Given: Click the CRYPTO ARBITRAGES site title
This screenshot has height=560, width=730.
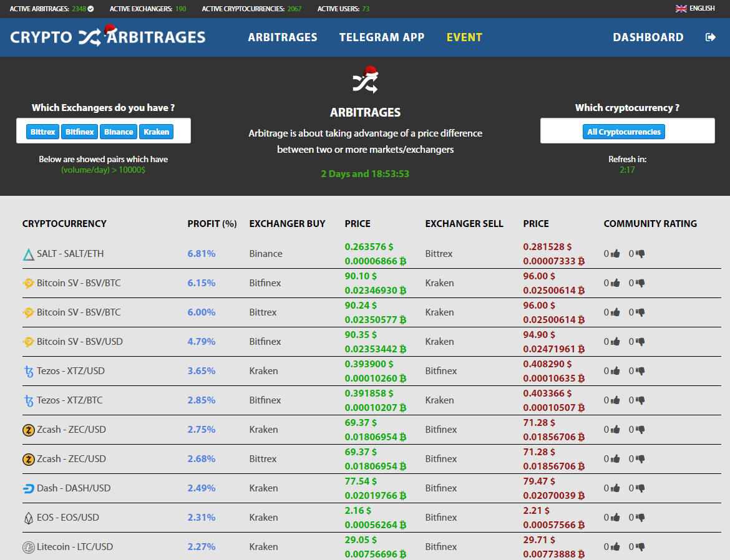Looking at the screenshot, I should point(107,37).
